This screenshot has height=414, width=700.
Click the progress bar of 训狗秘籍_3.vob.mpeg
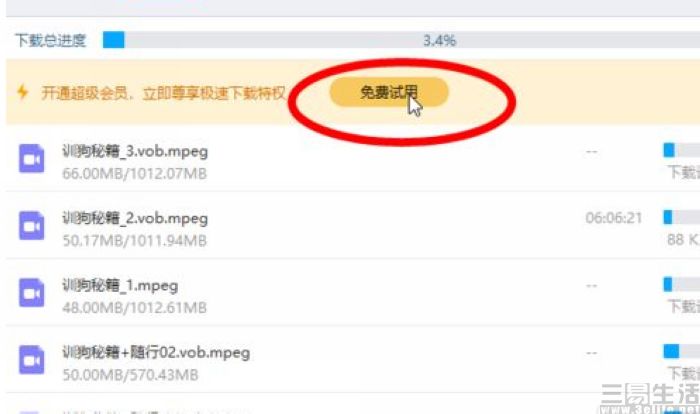[x=682, y=150]
